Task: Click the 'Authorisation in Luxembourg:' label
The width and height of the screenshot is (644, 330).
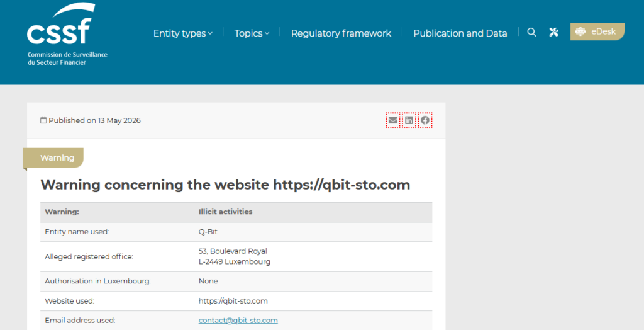Action: click(97, 281)
